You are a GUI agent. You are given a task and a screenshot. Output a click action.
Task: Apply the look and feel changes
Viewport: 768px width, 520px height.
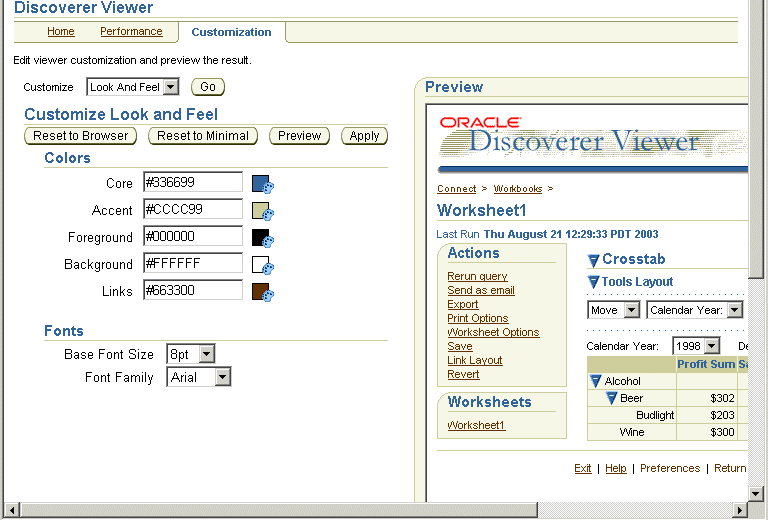click(364, 136)
